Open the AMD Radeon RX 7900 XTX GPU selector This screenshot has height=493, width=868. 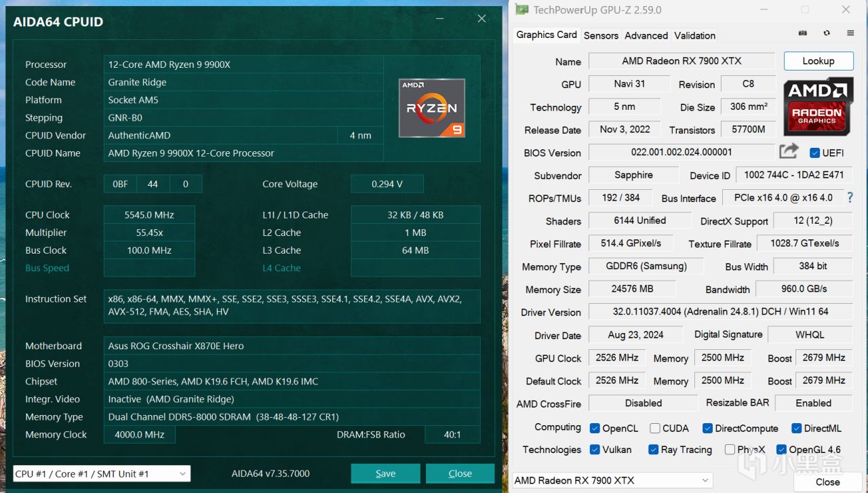[612, 480]
